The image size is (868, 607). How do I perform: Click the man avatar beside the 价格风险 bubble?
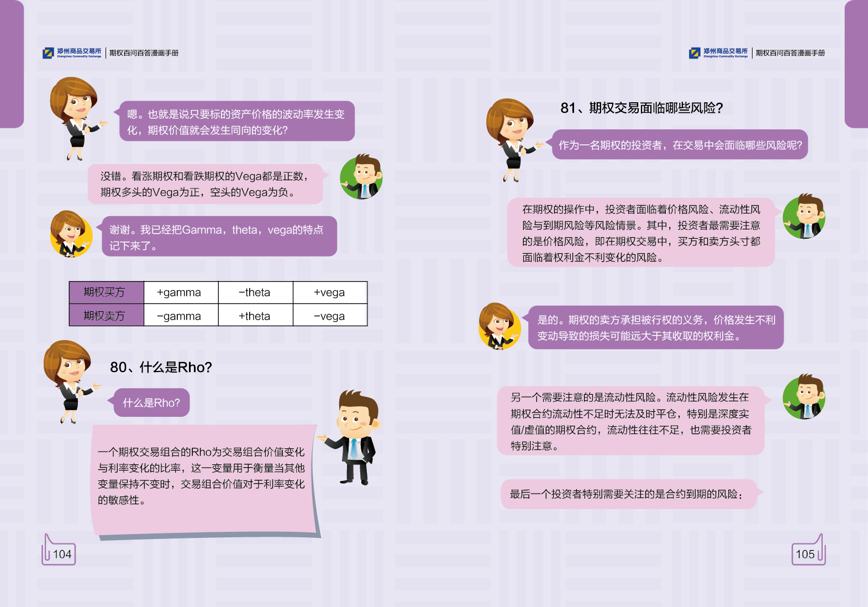[x=804, y=216]
